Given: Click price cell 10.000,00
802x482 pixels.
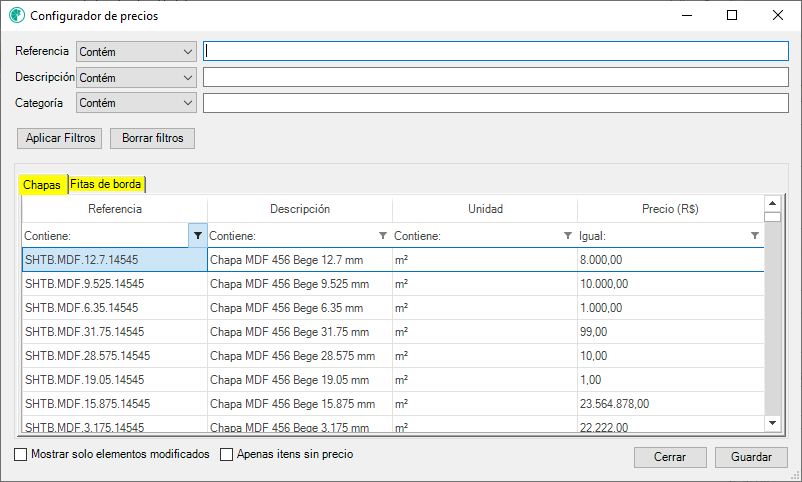Looking at the screenshot, I should click(671, 284).
